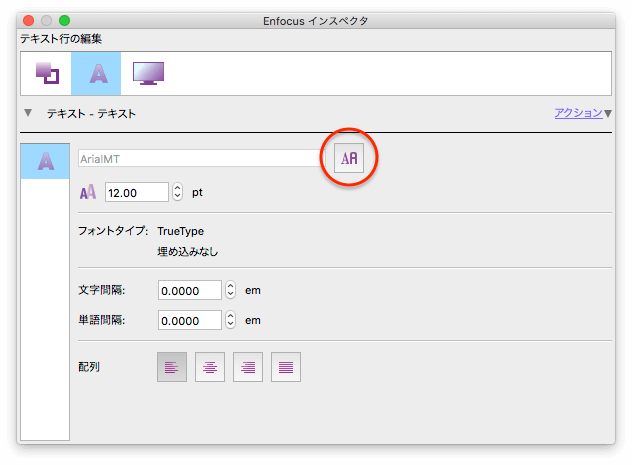
Task: Click the font size AA icon
Action: [88, 192]
